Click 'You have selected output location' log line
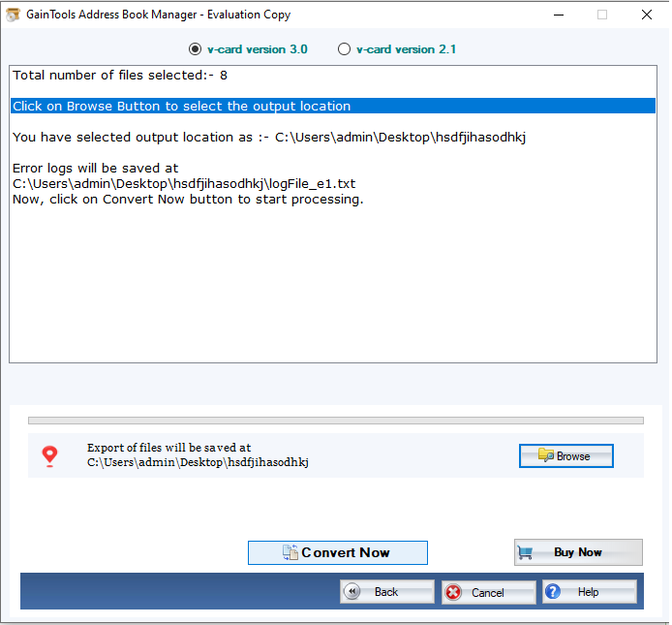The width and height of the screenshot is (672, 625). point(269,138)
